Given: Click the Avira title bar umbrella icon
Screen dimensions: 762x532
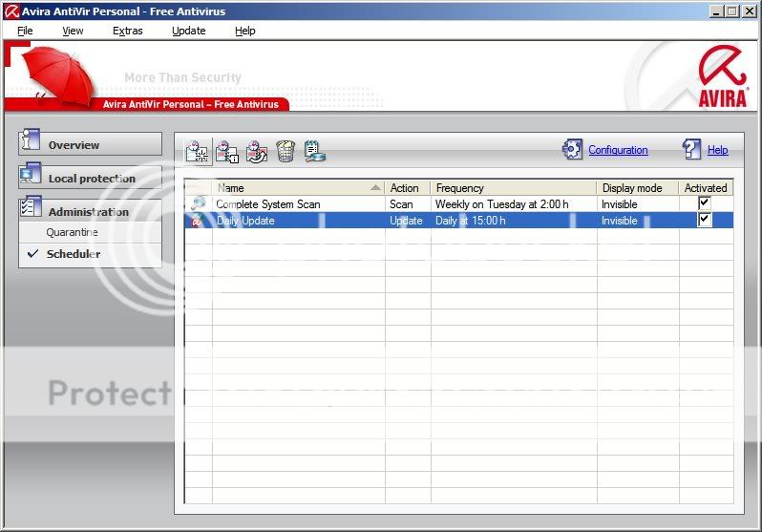Looking at the screenshot, I should [x=11, y=11].
